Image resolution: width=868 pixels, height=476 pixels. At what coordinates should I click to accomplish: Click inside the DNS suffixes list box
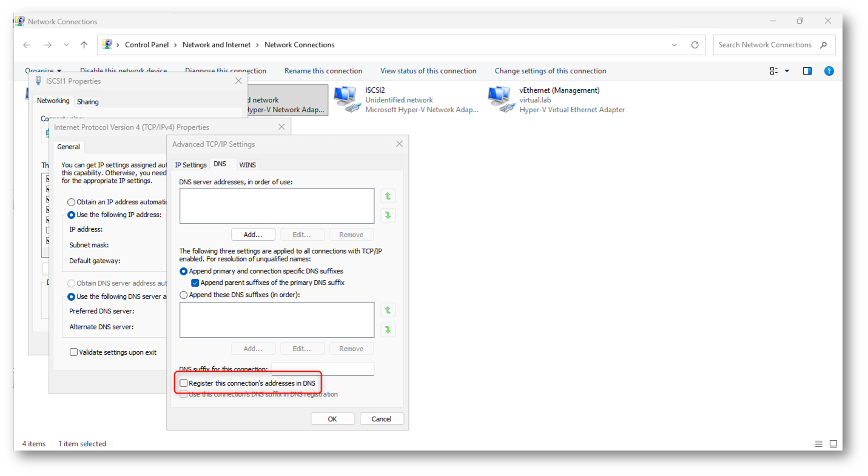[277, 320]
